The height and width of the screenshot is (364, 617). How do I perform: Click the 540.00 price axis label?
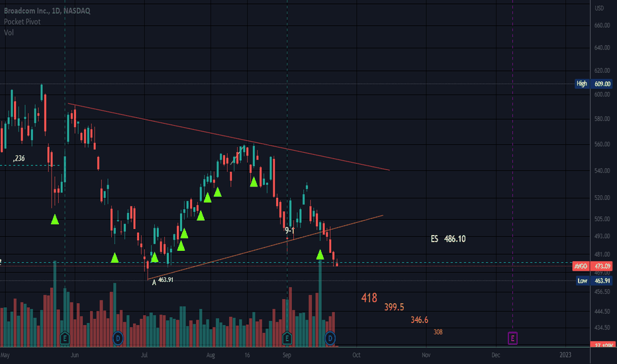[x=602, y=171]
